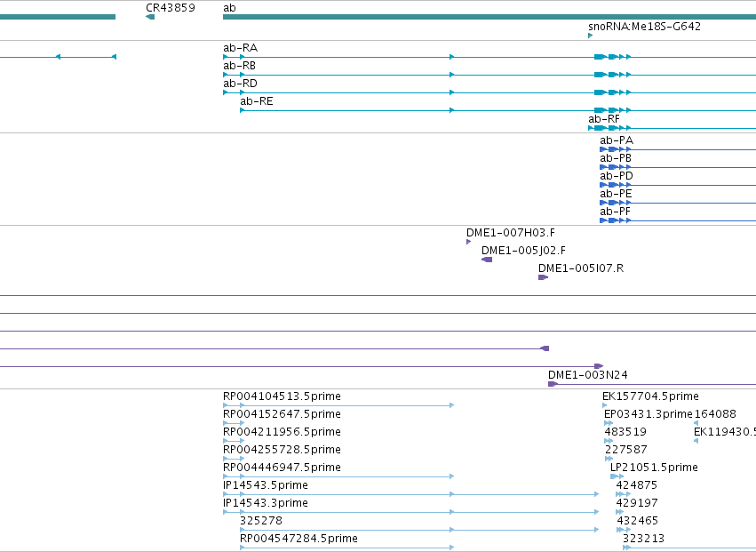Open the RP004446947.5prime EST label
756x552 pixels.
coord(282,468)
